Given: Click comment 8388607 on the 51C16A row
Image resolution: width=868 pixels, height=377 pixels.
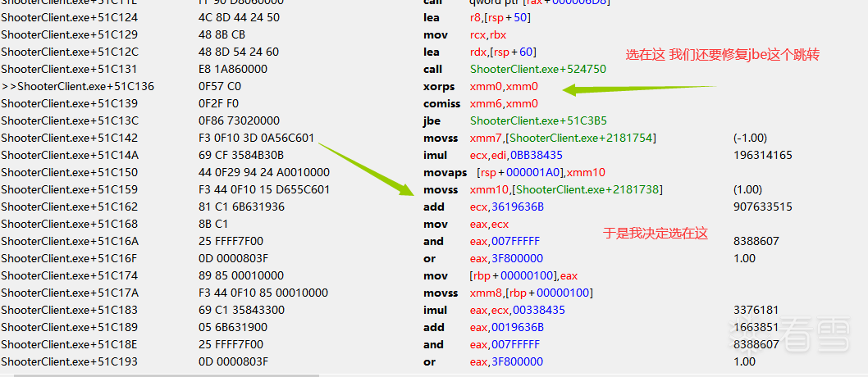Looking at the screenshot, I should [x=756, y=241].
